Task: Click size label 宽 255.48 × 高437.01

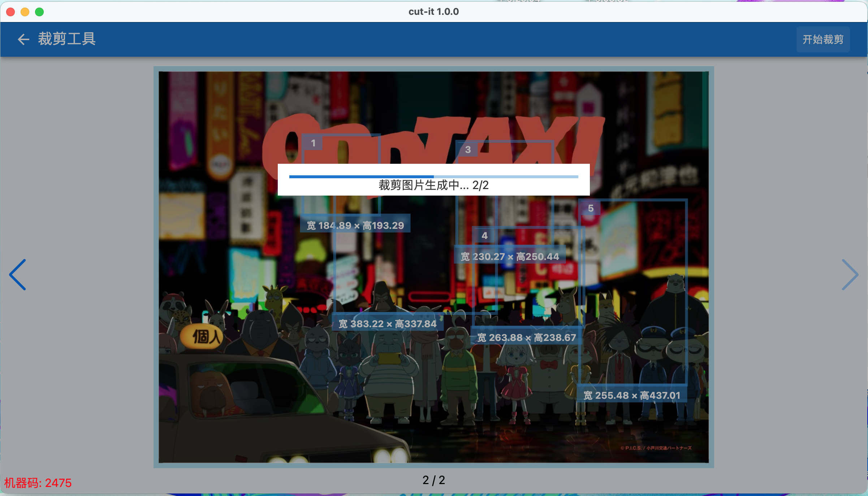Action: (632, 395)
